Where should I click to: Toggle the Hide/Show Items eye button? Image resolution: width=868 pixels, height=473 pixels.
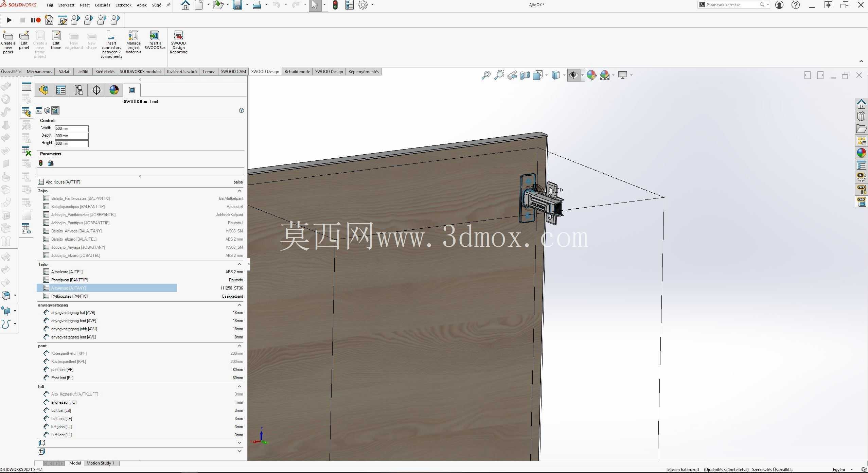[574, 75]
